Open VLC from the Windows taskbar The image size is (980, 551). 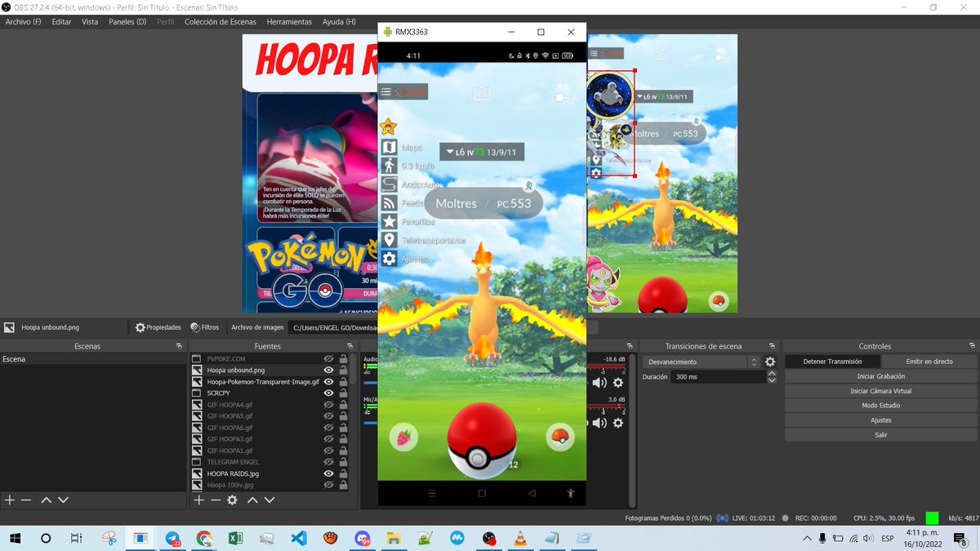point(520,539)
